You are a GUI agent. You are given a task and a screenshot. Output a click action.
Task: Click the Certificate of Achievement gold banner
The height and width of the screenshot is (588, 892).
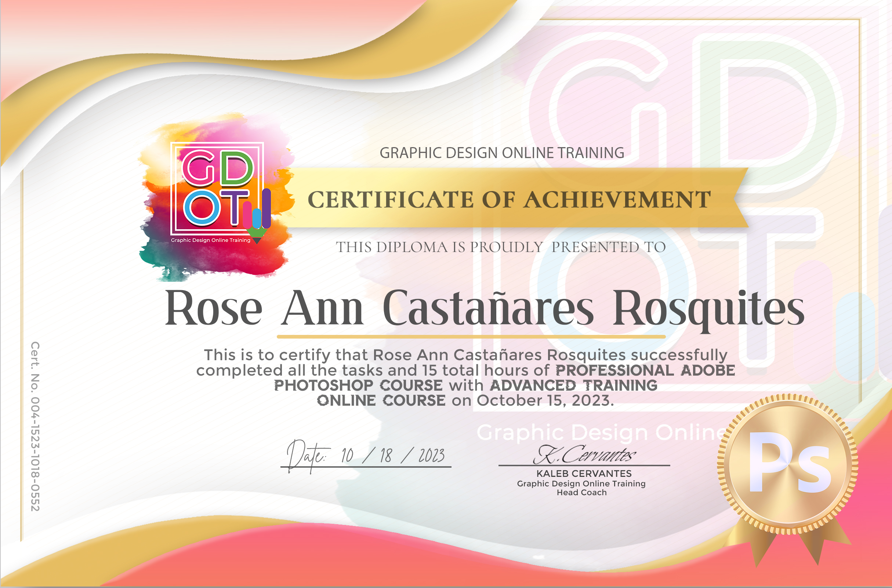[x=509, y=199]
